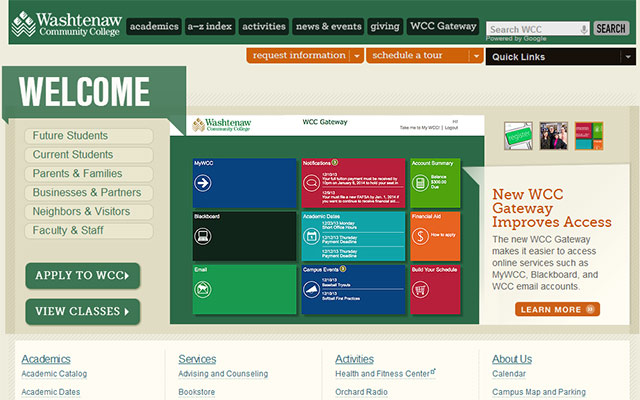
Task: Click the Campus Events megaphone icon
Action: click(x=311, y=289)
